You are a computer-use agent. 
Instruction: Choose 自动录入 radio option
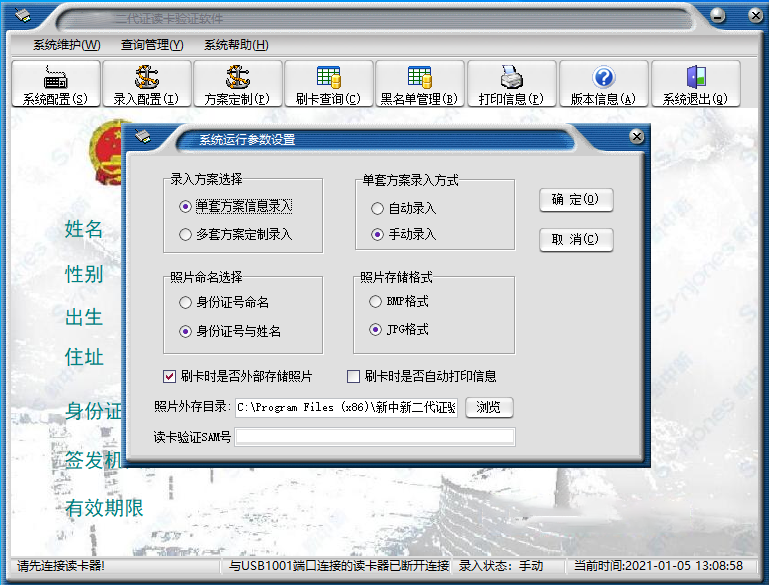point(377,209)
